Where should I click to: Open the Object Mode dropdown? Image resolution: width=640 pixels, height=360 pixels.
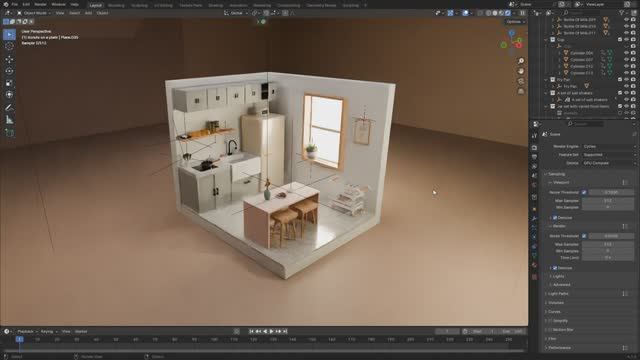point(34,13)
